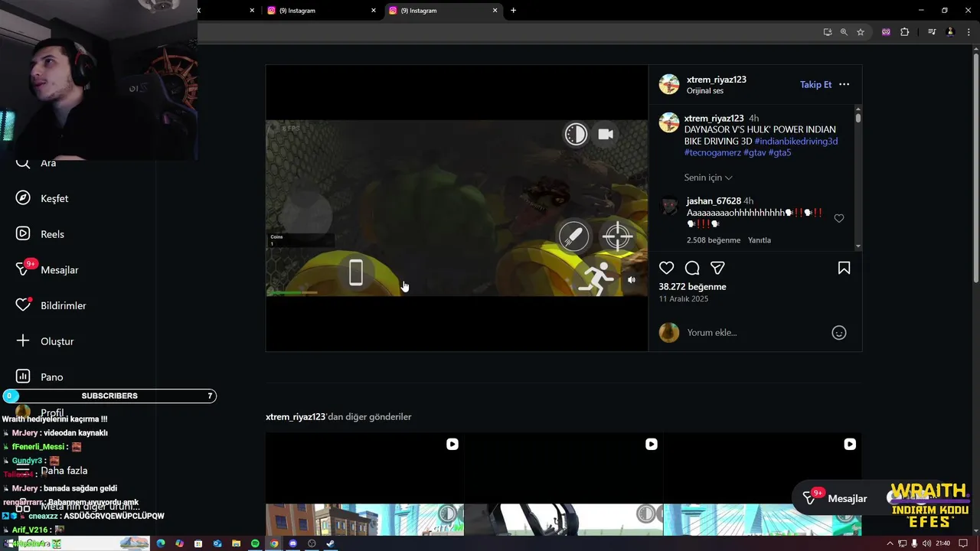This screenshot has height=551, width=980.
Task: Reply to jashan_67628 via Yanıtla
Action: click(x=759, y=240)
